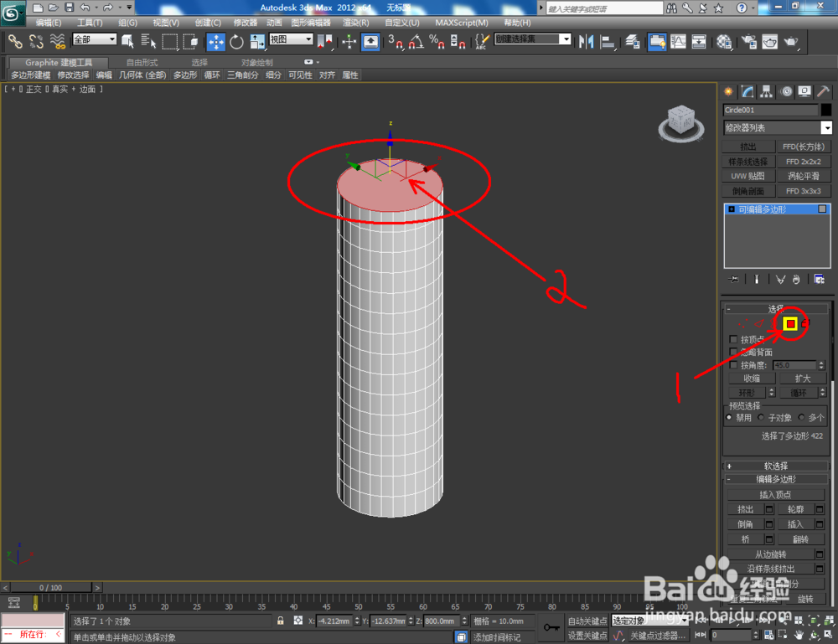Click the 挤出 modifier button

coord(748,147)
